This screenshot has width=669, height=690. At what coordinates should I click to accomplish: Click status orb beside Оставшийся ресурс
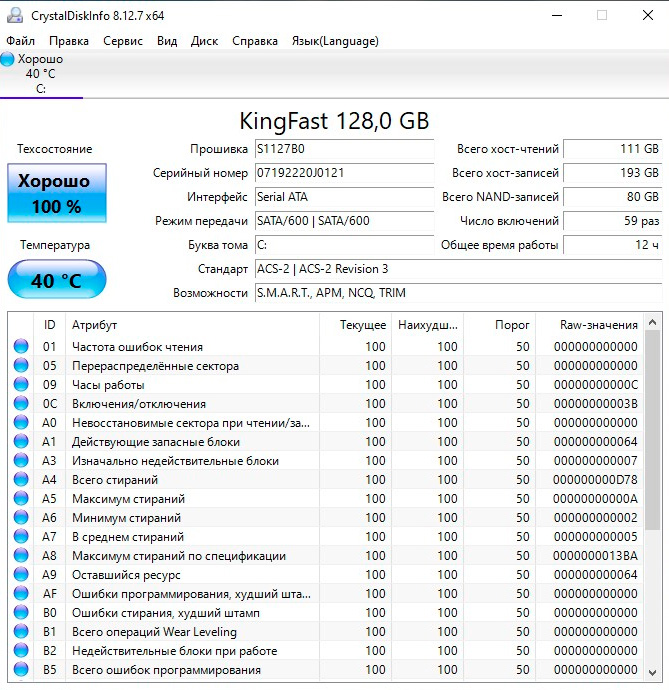(x=21, y=575)
